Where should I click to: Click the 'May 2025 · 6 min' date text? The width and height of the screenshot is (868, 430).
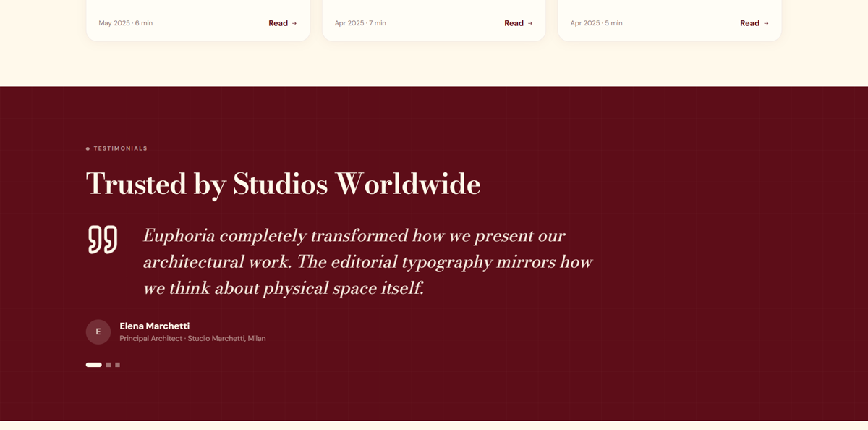point(126,23)
